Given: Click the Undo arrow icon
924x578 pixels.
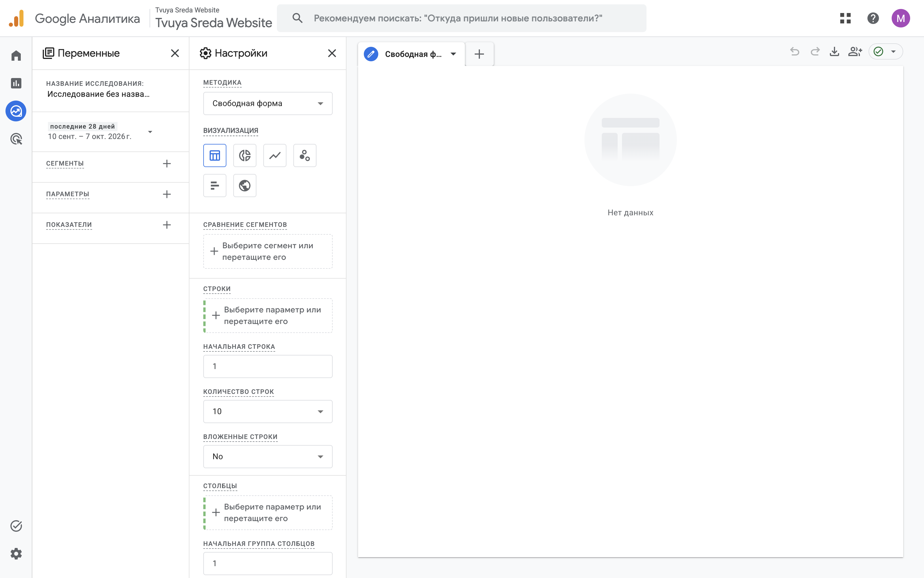Looking at the screenshot, I should pos(795,52).
